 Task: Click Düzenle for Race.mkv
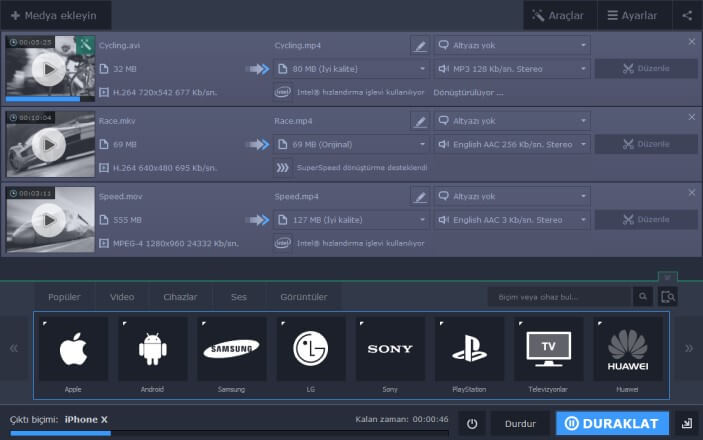[646, 144]
